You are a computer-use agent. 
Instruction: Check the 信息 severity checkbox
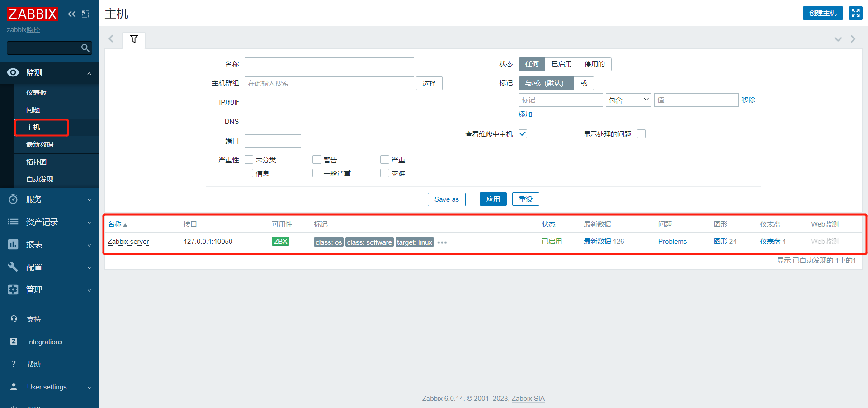point(249,173)
